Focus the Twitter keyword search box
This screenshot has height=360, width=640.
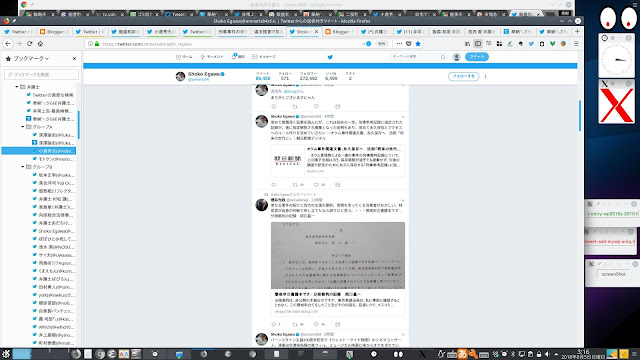418,57
